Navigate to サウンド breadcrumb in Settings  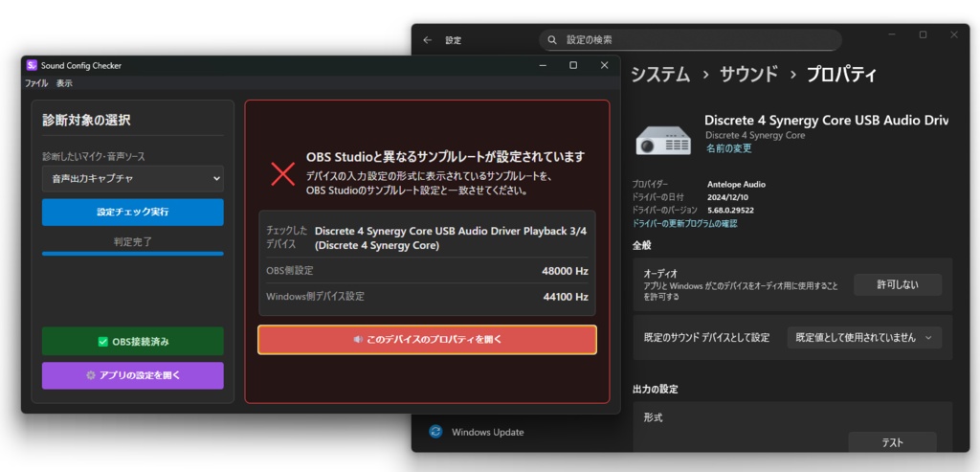coord(748,75)
